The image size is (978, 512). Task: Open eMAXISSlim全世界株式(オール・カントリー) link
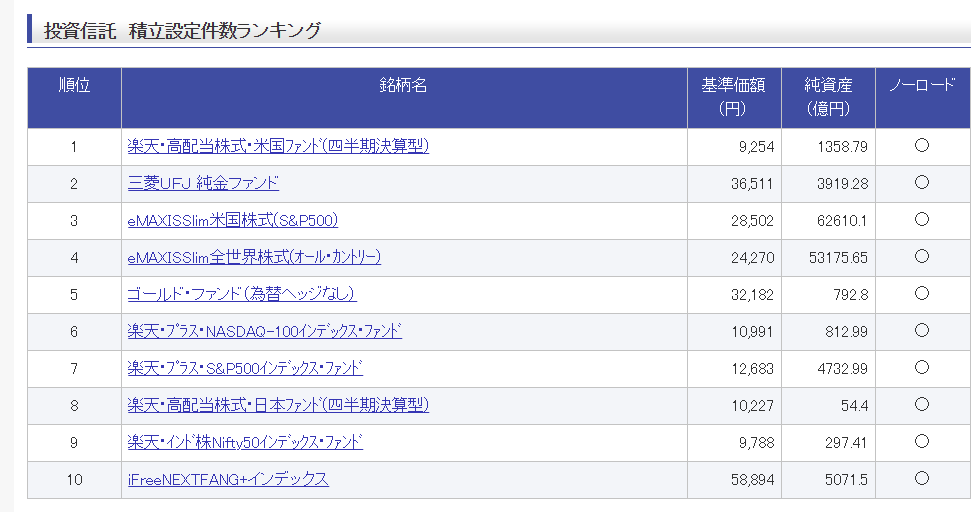tap(254, 257)
